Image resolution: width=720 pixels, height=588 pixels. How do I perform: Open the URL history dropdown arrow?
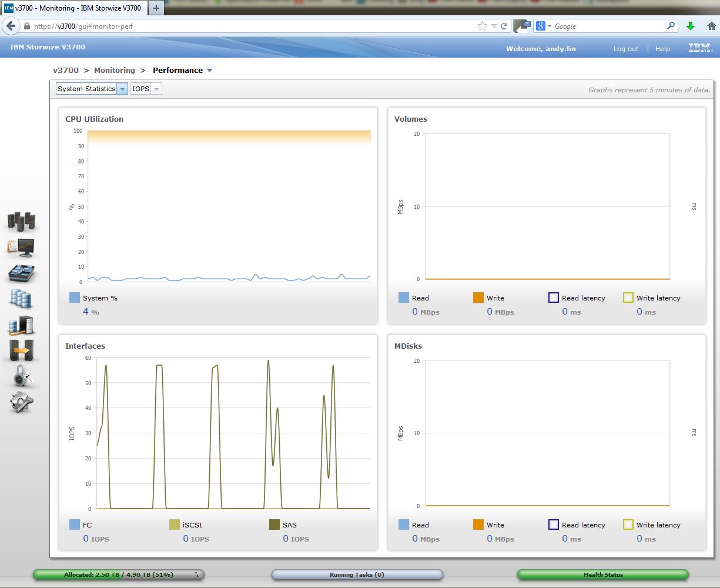(x=494, y=26)
